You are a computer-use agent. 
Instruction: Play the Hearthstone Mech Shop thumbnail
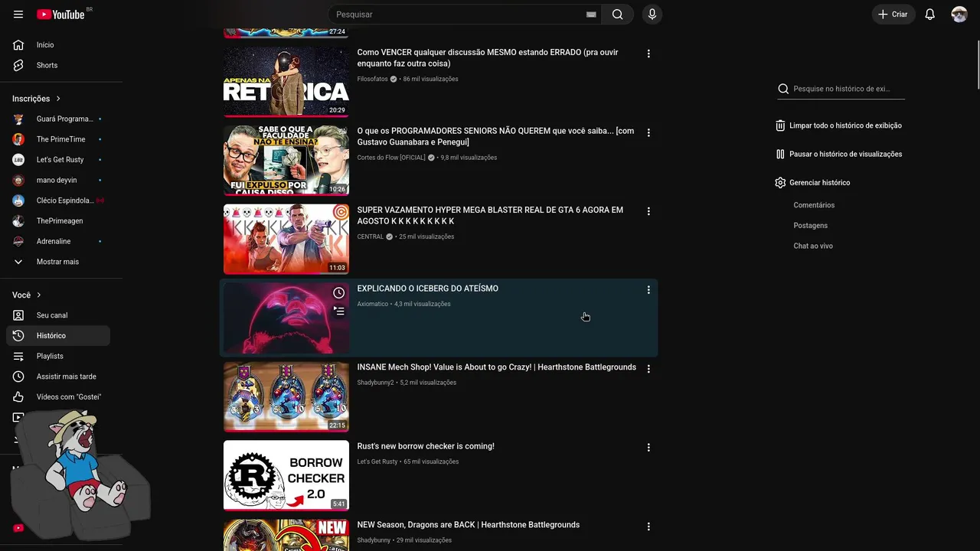[286, 397]
